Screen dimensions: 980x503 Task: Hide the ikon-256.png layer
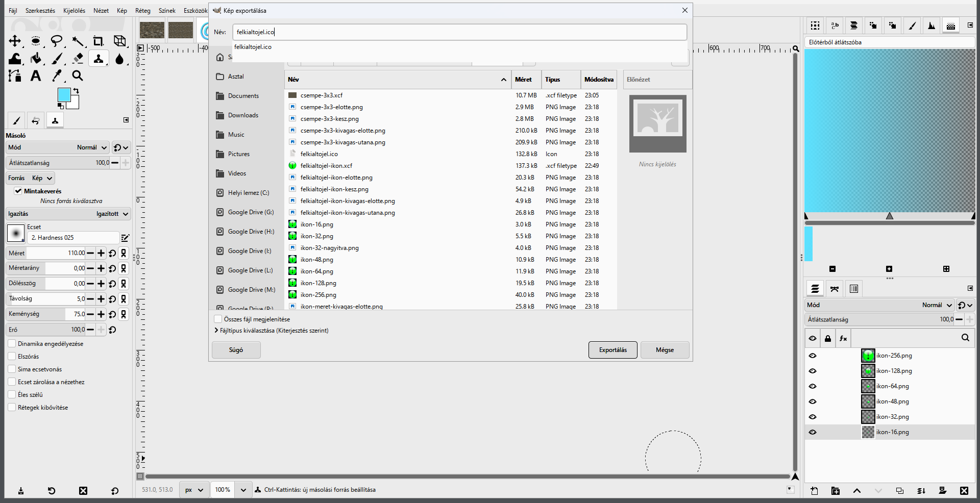pos(813,356)
